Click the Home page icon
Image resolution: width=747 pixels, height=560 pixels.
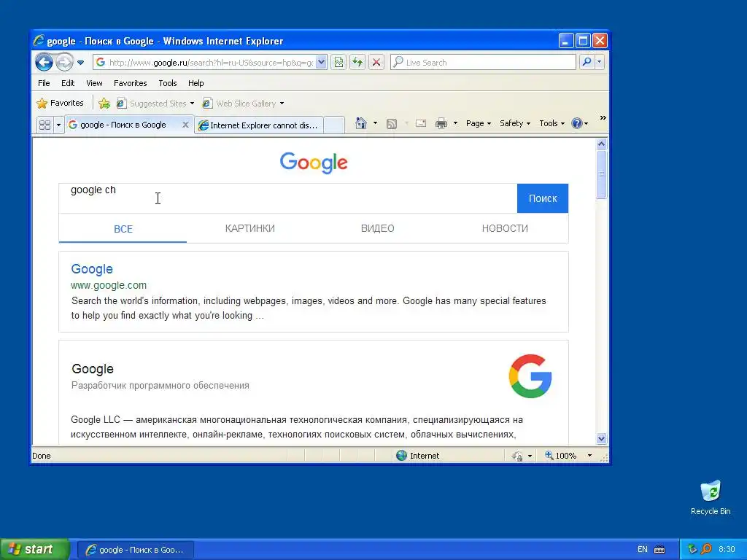pos(361,123)
